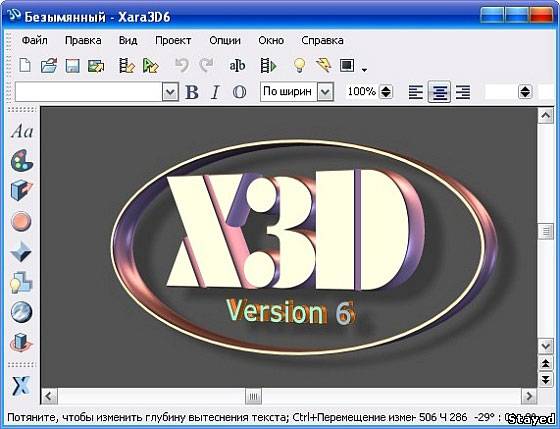Screen dimensions: 560x429
Task: Open the color options palette tool
Action: [22, 160]
